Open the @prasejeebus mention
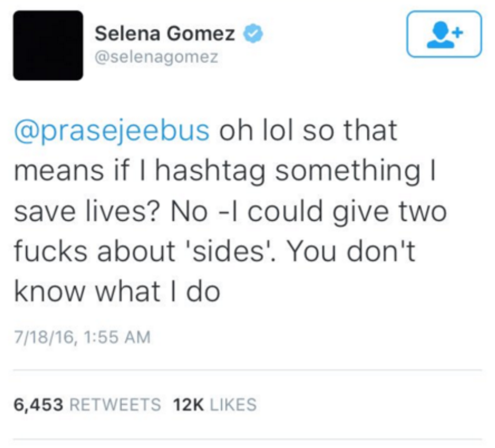Screen dimensions: 495x448 tap(112, 130)
